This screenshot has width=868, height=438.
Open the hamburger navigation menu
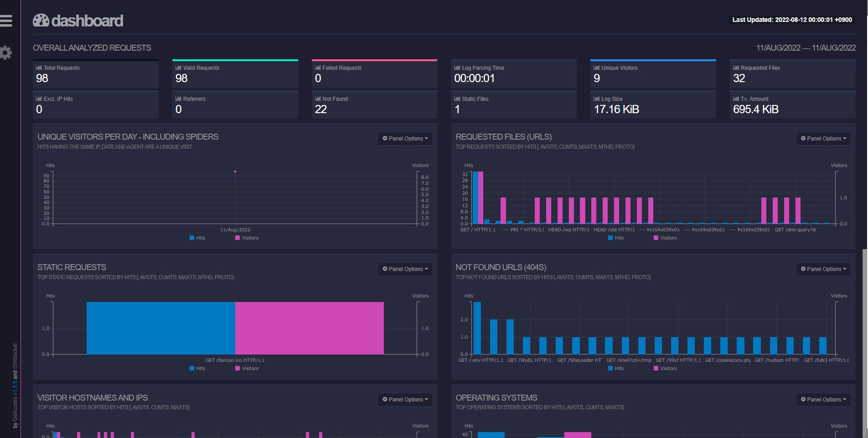point(6,21)
